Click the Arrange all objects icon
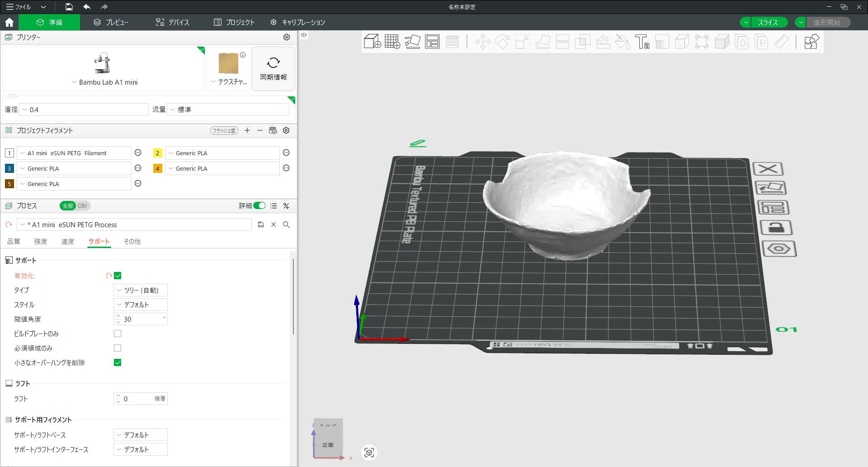868x467 pixels. pos(432,42)
